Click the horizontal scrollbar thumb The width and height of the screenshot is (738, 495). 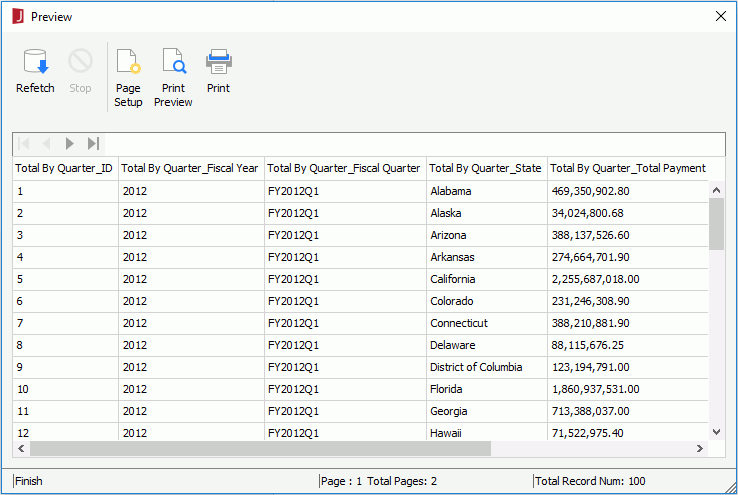coord(260,448)
